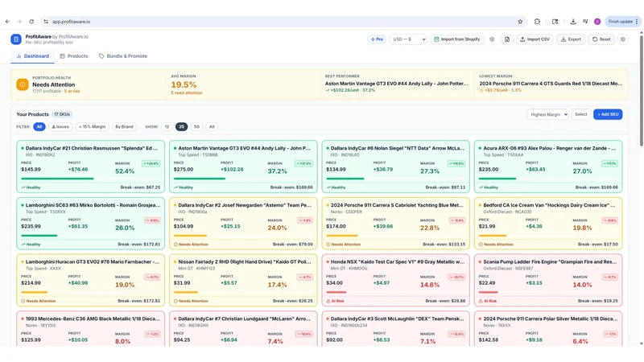Click the browser back arrow
The width and height of the screenshot is (644, 362).
click(7, 22)
